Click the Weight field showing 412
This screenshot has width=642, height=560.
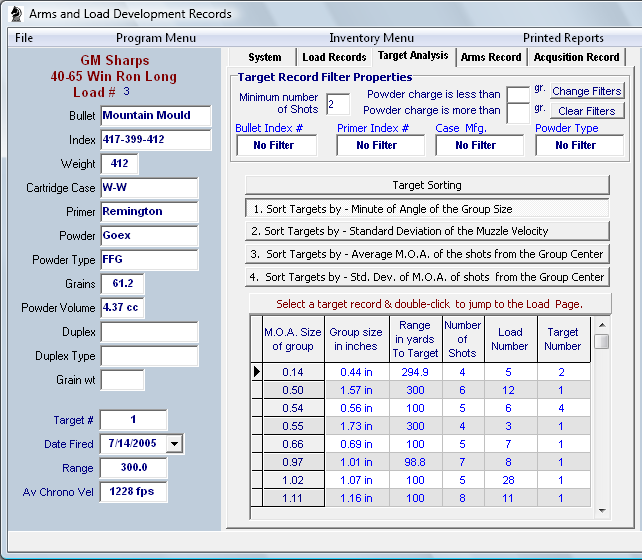(x=119, y=164)
